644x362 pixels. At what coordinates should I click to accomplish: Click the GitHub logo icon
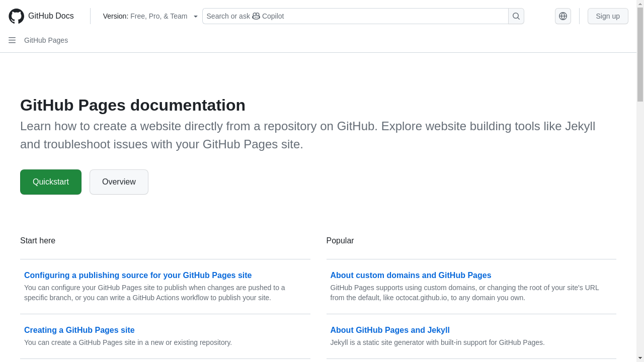[x=16, y=16]
